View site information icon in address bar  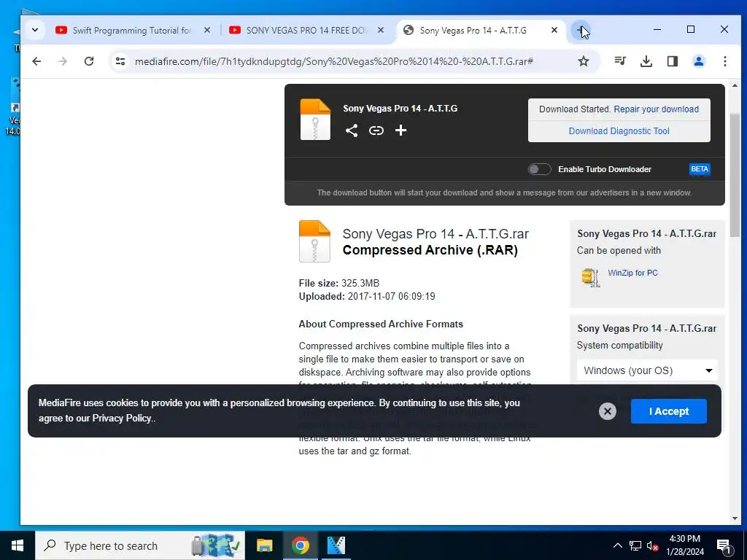[x=120, y=61]
